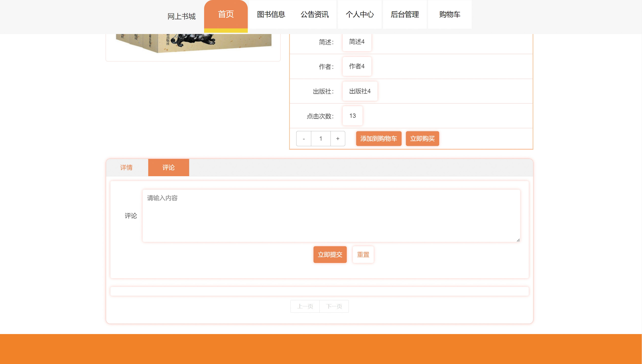Grab the textarea resize handle
The width and height of the screenshot is (642, 364).
(518, 240)
